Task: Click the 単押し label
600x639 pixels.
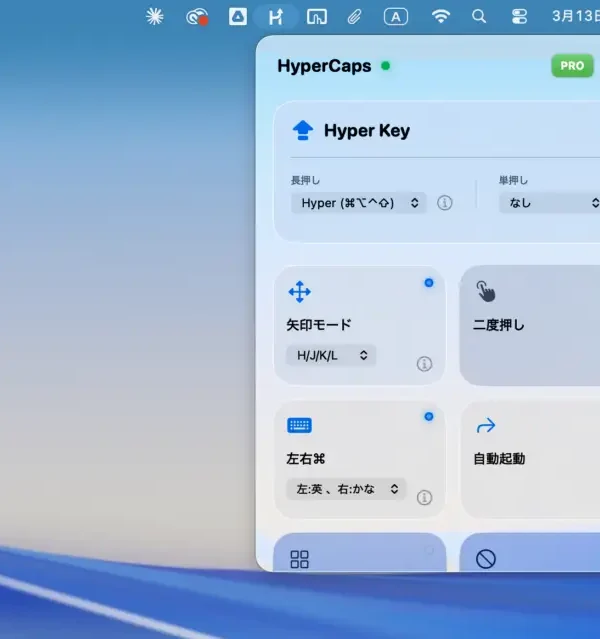Action: coord(513,180)
